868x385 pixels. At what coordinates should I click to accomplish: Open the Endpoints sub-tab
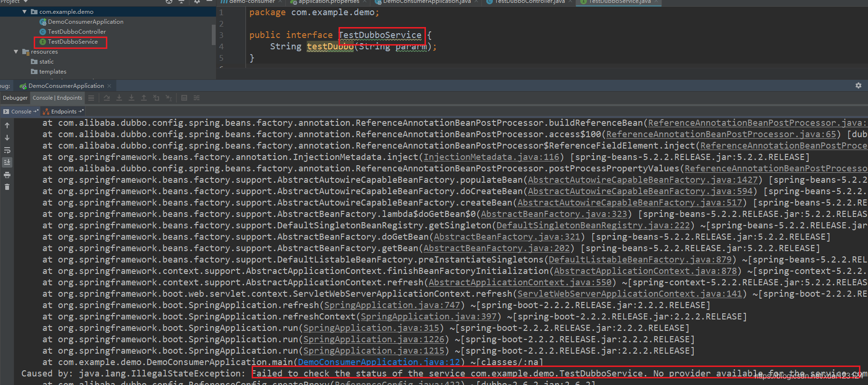(64, 112)
